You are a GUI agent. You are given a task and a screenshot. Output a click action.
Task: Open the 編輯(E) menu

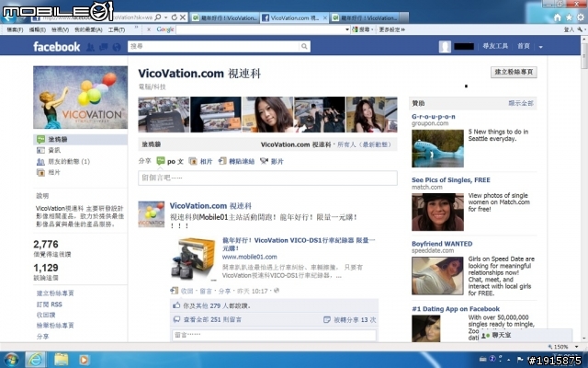37,29
